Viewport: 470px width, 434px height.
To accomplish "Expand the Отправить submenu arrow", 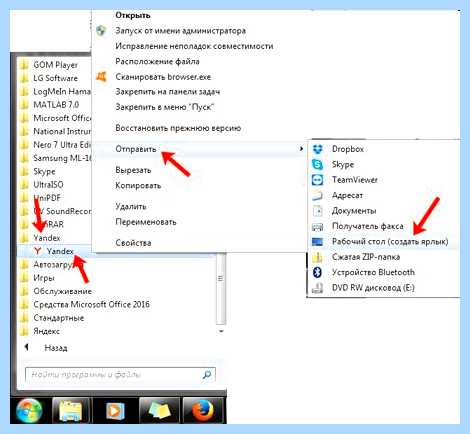I will tap(301, 149).
